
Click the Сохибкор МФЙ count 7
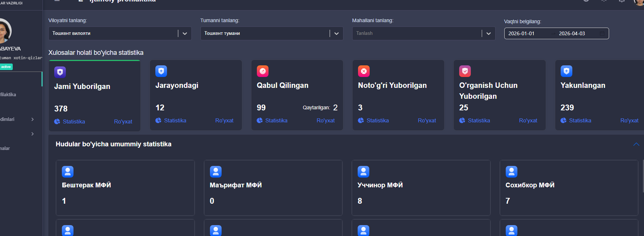(508, 201)
